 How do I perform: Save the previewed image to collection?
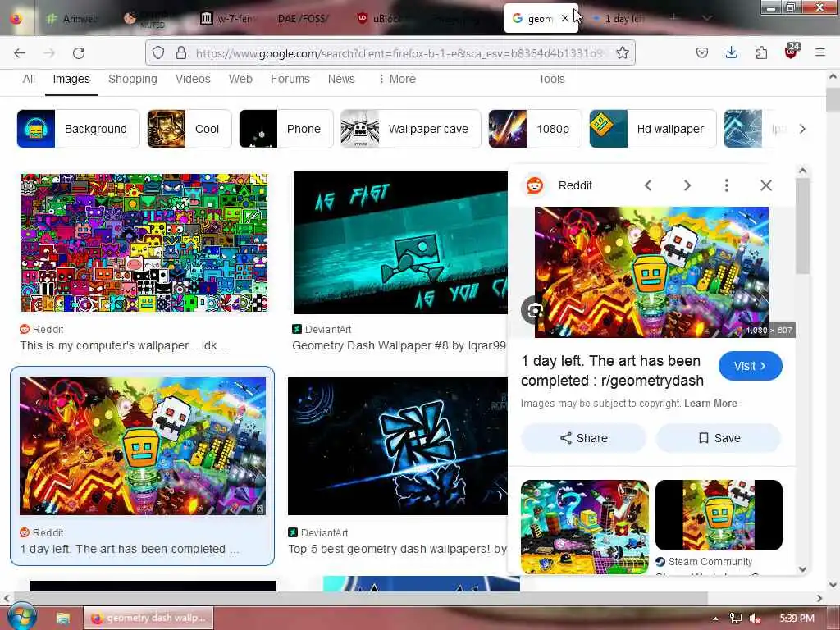(719, 438)
